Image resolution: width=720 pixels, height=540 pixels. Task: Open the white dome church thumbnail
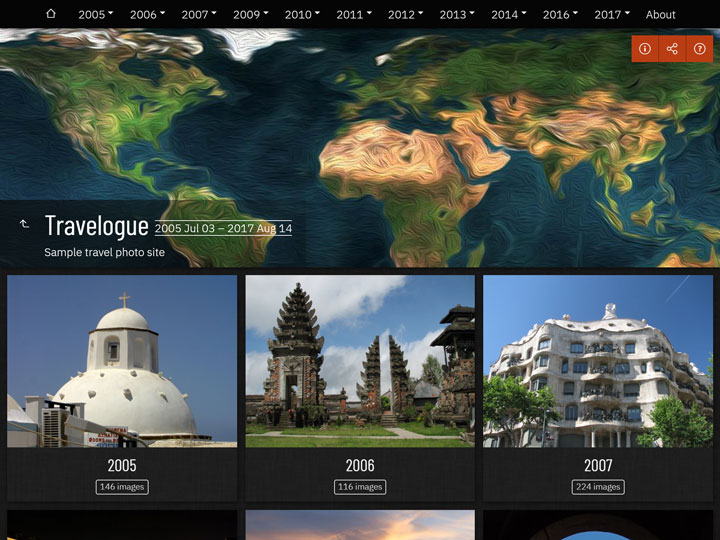coord(122,361)
